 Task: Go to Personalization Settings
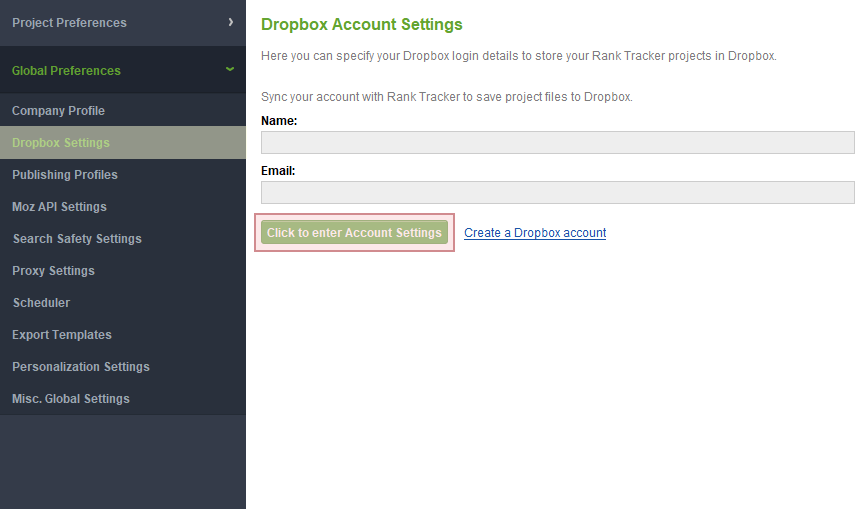click(123, 367)
